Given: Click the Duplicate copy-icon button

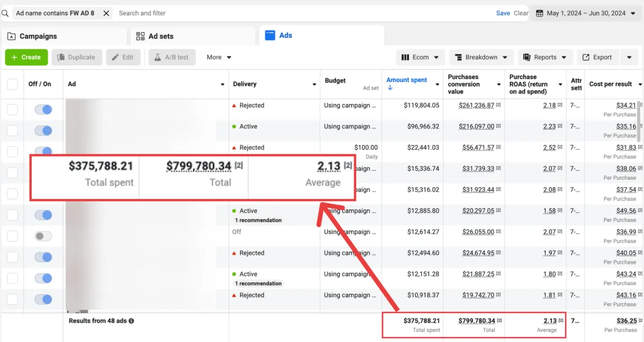Looking at the screenshot, I should coord(77,57).
